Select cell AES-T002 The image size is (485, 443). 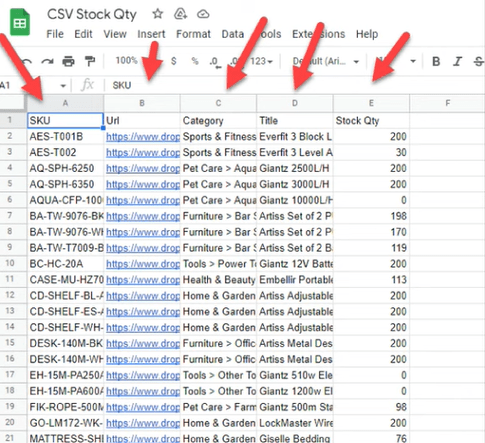(65, 152)
